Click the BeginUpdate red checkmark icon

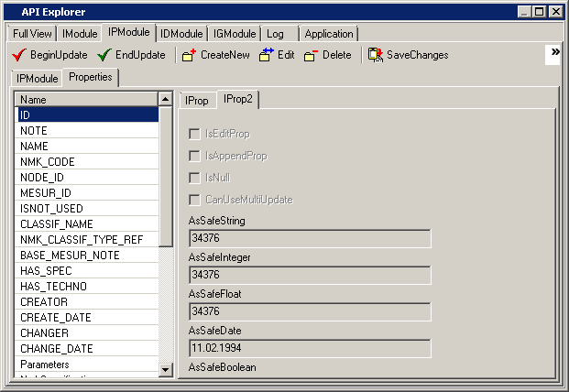(19, 55)
